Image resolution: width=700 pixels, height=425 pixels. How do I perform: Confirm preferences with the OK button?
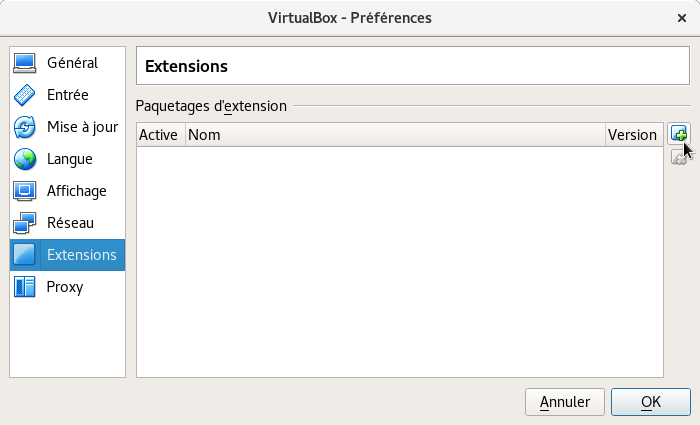pos(651,402)
